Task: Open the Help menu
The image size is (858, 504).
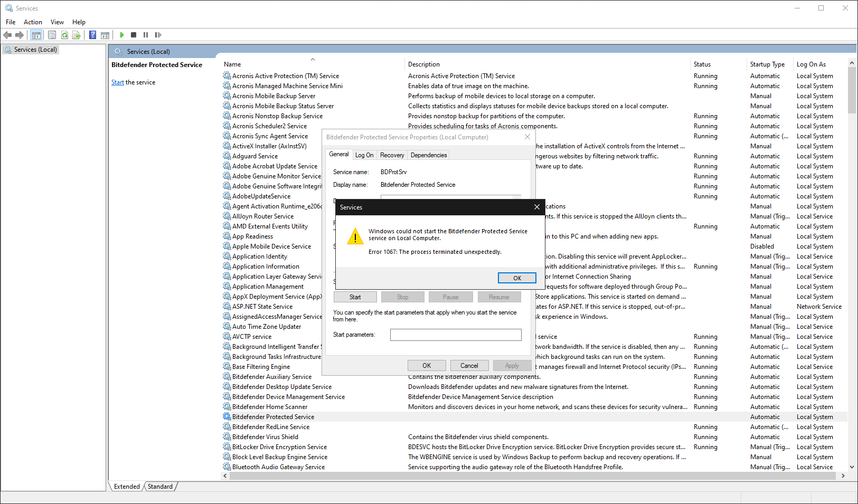Action: coord(79,22)
